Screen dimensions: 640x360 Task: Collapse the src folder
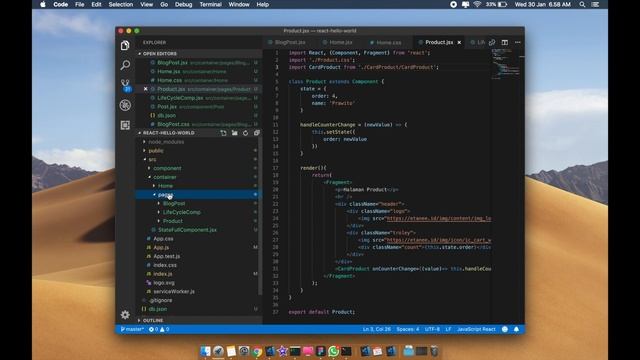click(152, 160)
